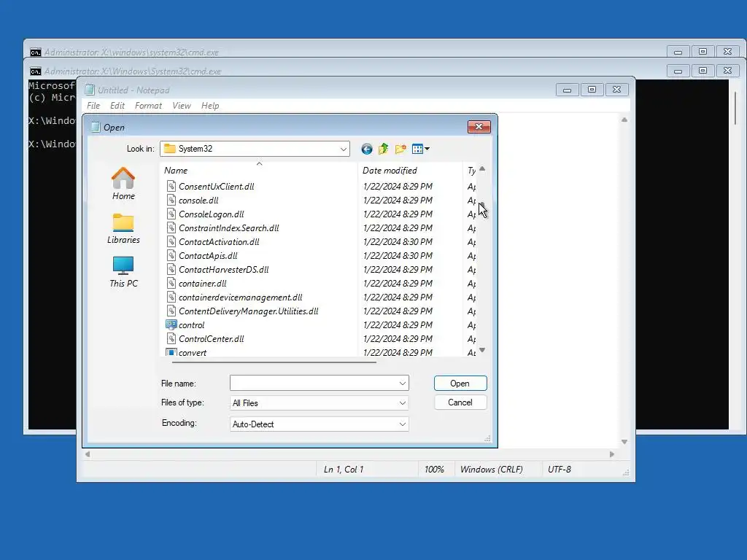Select the ContactActivation.dll file icon
The width and height of the screenshot is (747, 560).
click(171, 241)
